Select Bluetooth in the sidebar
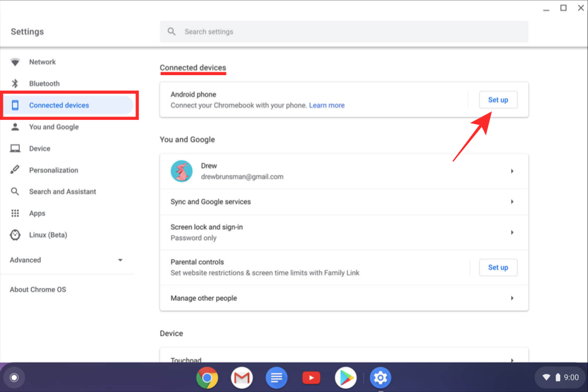The width and height of the screenshot is (588, 392). pos(44,84)
